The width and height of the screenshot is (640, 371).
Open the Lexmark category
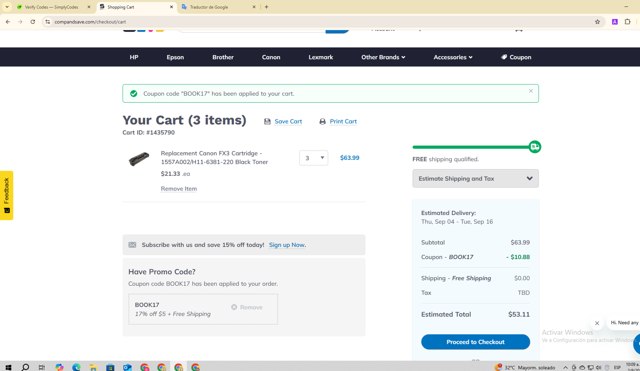pyautogui.click(x=321, y=57)
